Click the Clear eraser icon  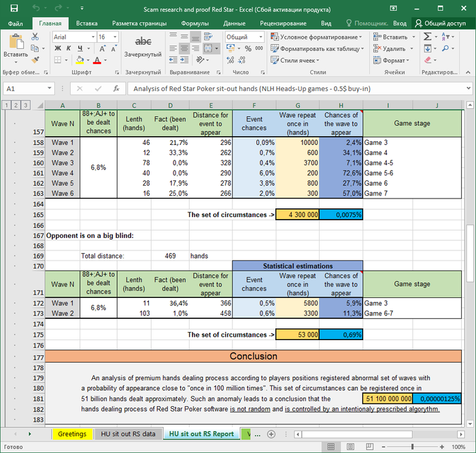click(x=428, y=60)
